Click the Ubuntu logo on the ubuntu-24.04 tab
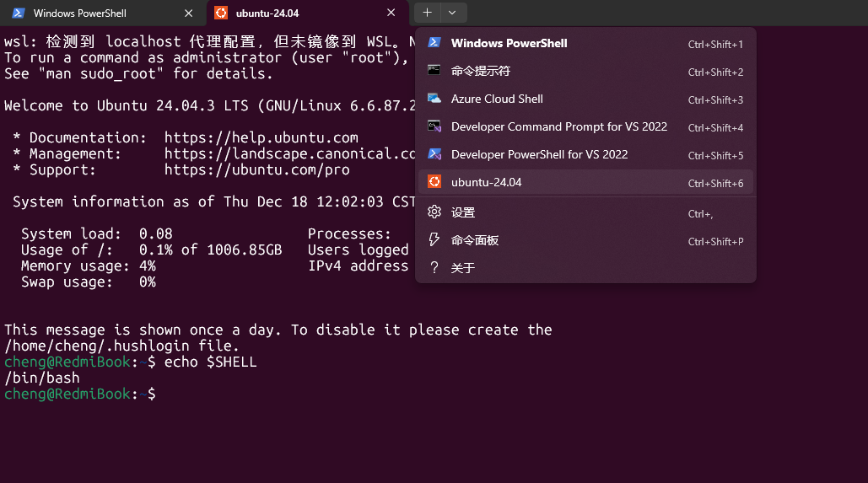Image resolution: width=868 pixels, height=483 pixels. click(221, 13)
